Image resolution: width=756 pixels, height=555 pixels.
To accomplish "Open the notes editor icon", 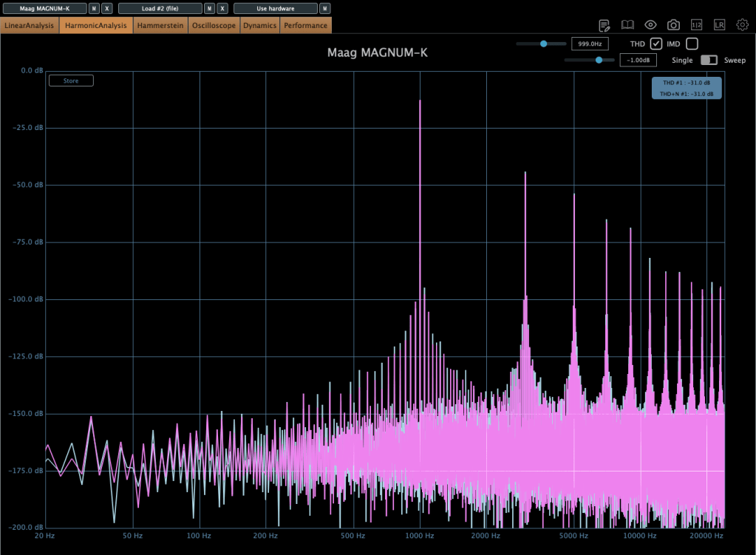I will click(605, 25).
